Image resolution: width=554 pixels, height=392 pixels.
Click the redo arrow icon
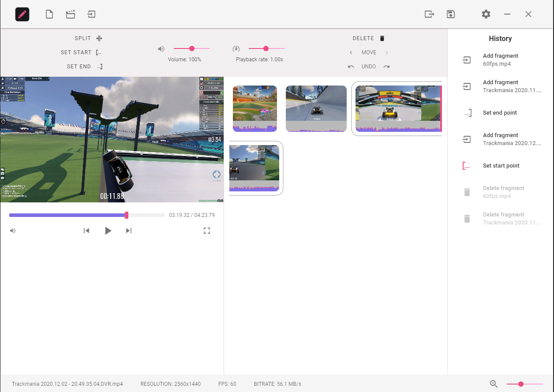387,67
